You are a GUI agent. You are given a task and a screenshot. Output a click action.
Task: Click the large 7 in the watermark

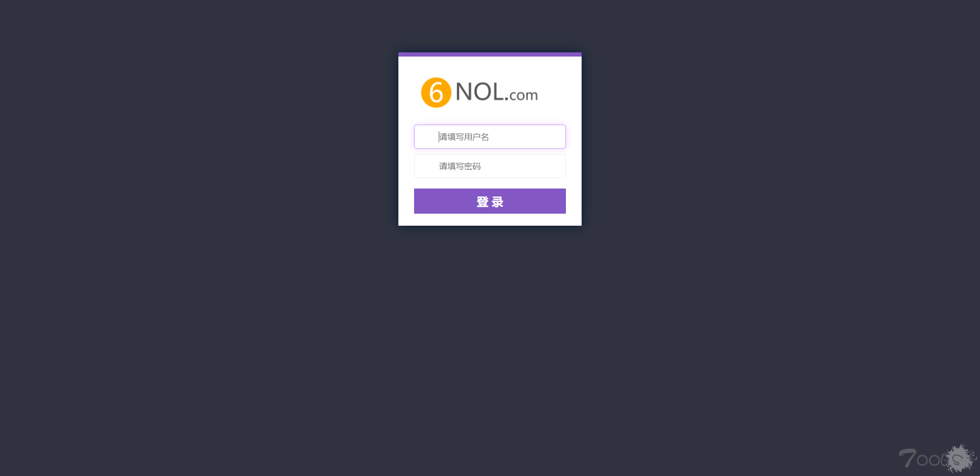click(907, 459)
